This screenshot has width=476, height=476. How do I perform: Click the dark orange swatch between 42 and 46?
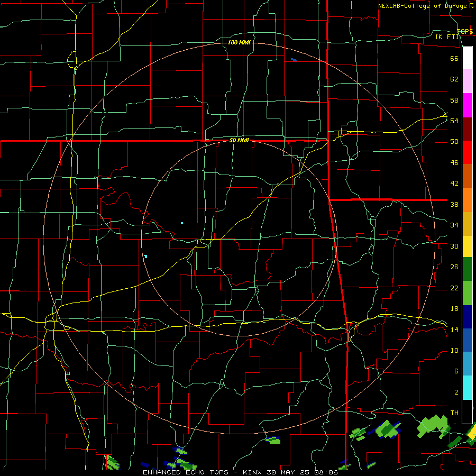(x=467, y=176)
